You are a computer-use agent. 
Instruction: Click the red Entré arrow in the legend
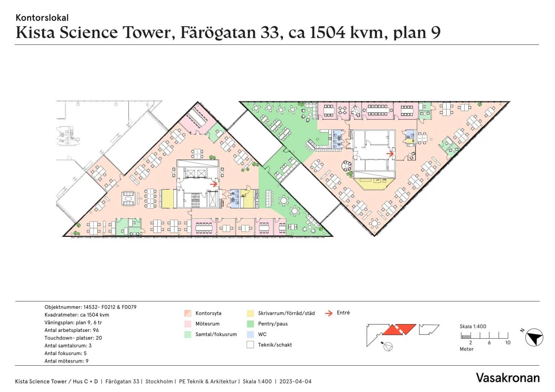point(328,313)
